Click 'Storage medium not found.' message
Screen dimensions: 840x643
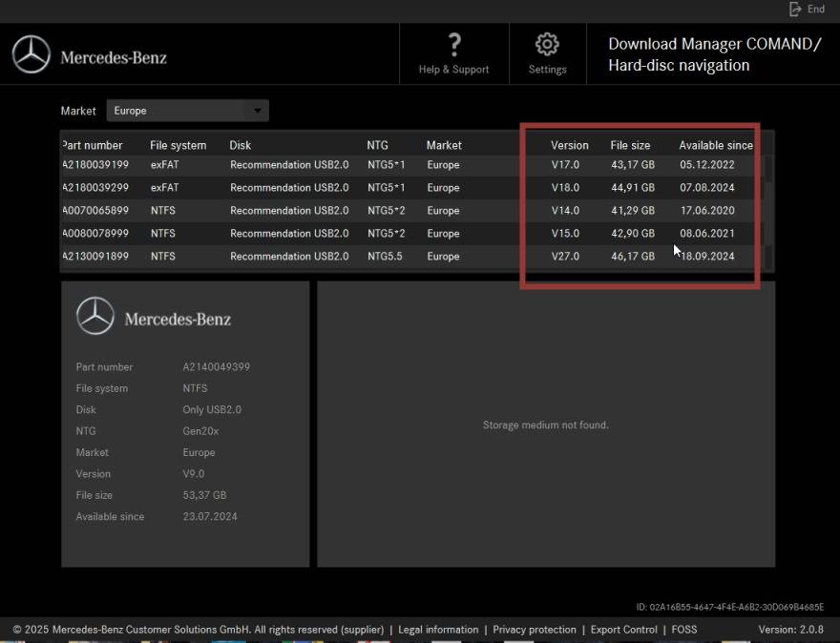click(x=545, y=425)
